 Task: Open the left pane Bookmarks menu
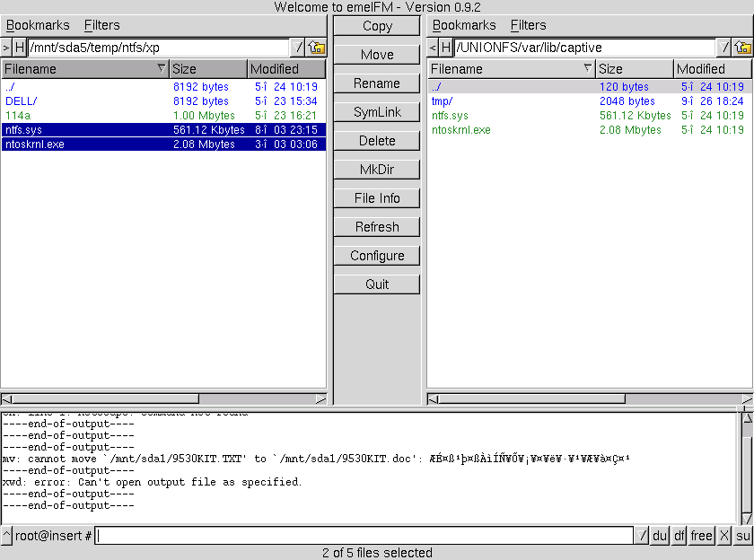tap(38, 25)
